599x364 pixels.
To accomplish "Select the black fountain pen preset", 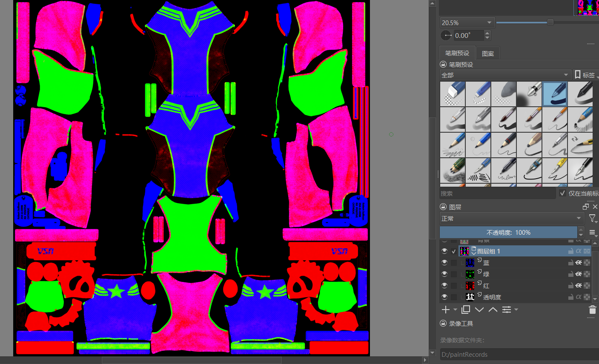I will pos(580,171).
